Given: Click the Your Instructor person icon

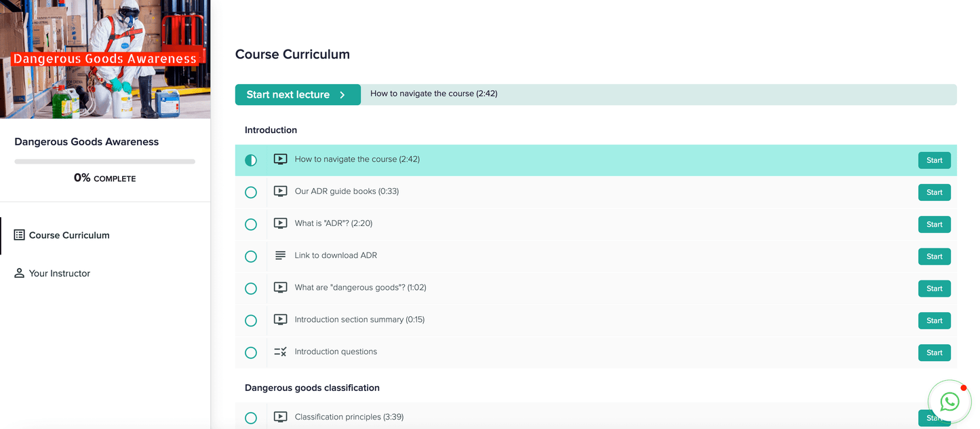Looking at the screenshot, I should click(x=20, y=274).
